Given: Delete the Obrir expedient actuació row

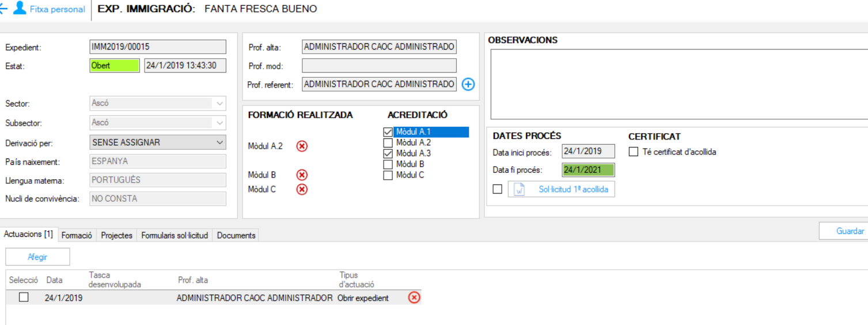Looking at the screenshot, I should click(x=414, y=298).
